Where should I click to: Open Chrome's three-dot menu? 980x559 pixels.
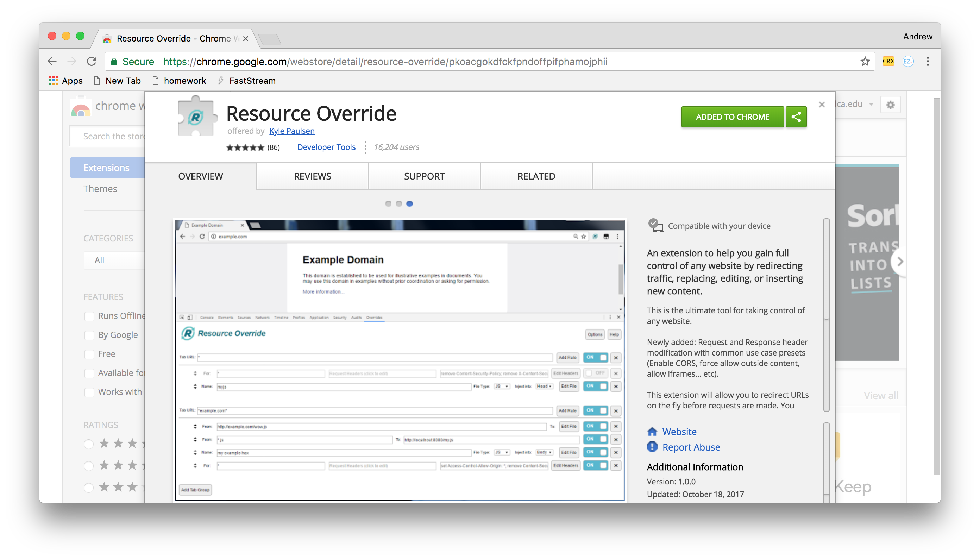pos(928,62)
